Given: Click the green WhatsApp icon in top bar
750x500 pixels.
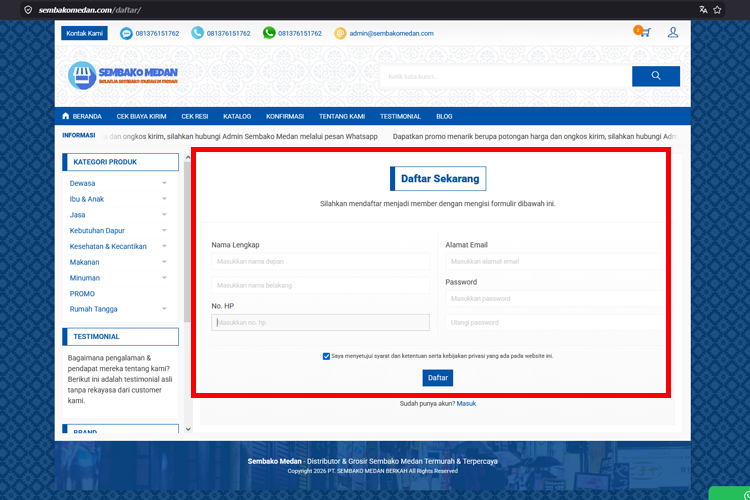Looking at the screenshot, I should [x=269, y=33].
